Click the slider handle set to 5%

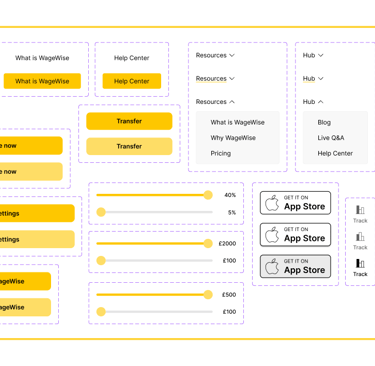101,212
